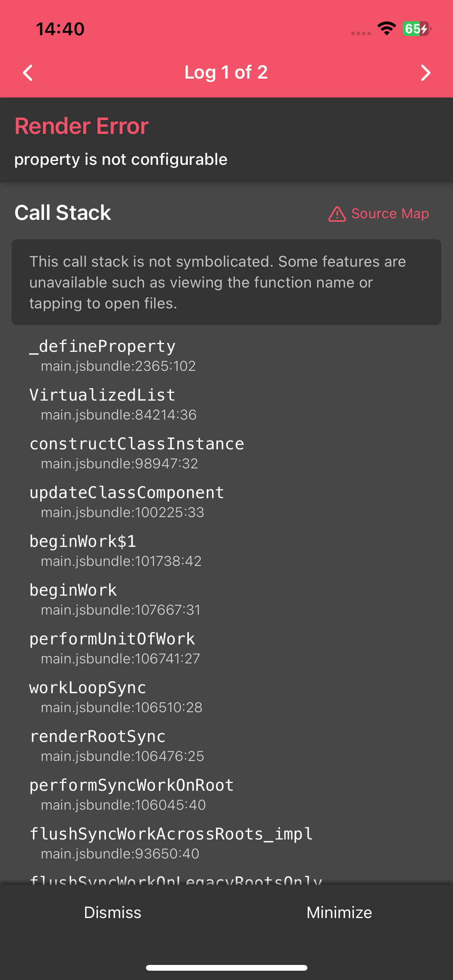Tap the cellular signal dots

pyautogui.click(x=361, y=33)
